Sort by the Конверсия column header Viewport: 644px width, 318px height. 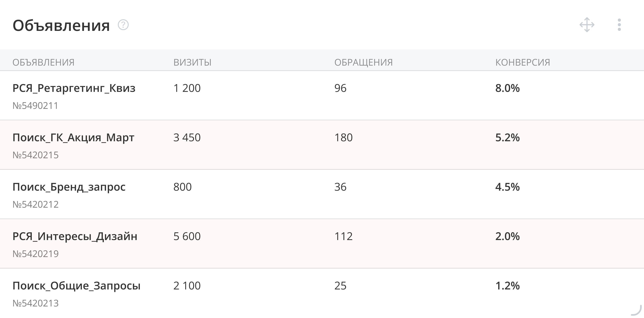pyautogui.click(x=522, y=62)
